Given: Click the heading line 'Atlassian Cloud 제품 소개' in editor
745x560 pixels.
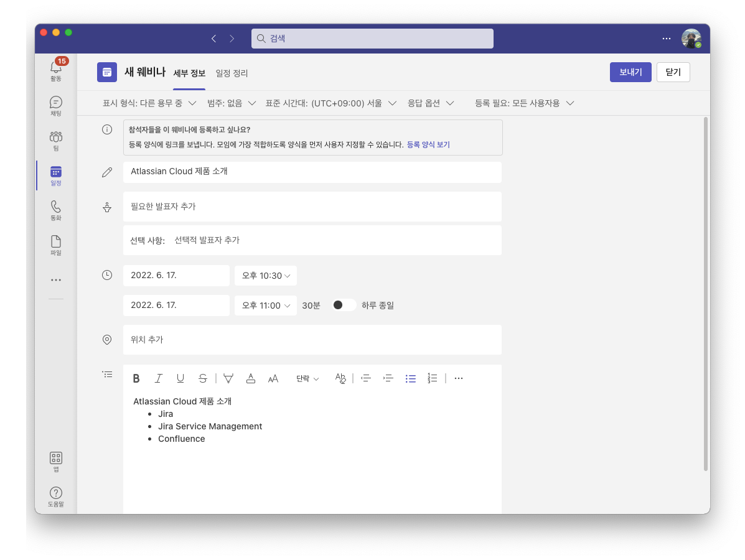Looking at the screenshot, I should click(x=182, y=401).
